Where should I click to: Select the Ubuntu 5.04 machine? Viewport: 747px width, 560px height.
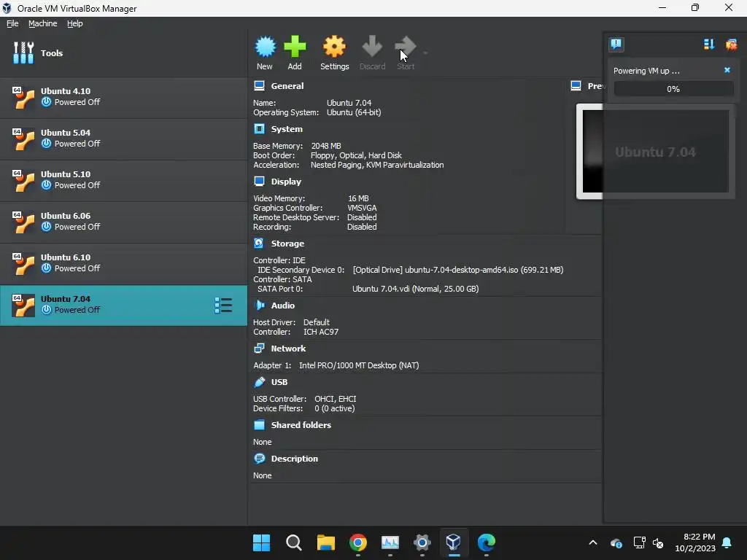click(124, 139)
